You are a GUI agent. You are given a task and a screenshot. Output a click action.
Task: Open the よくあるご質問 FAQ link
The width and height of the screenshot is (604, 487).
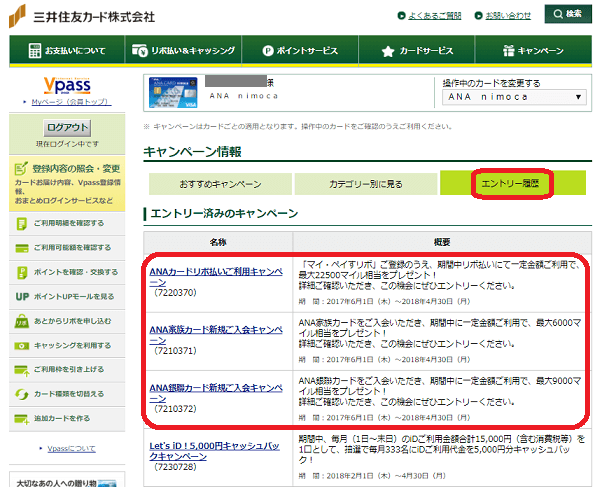click(x=434, y=15)
